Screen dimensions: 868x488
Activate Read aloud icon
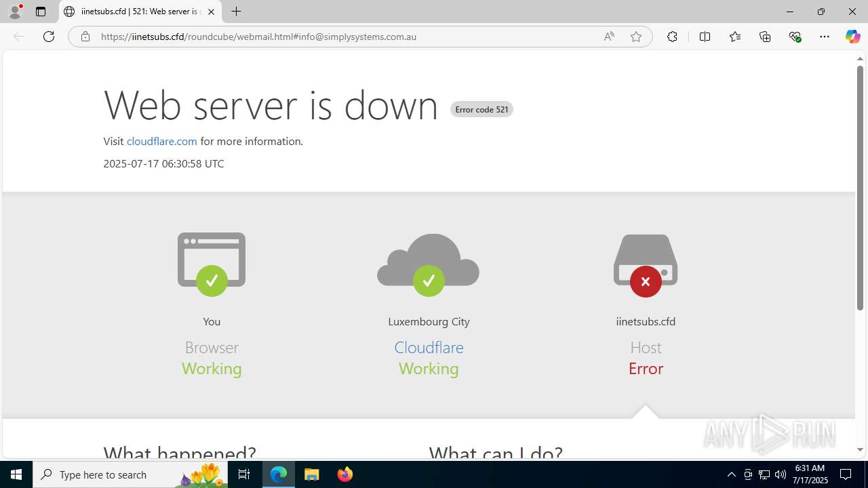point(609,37)
